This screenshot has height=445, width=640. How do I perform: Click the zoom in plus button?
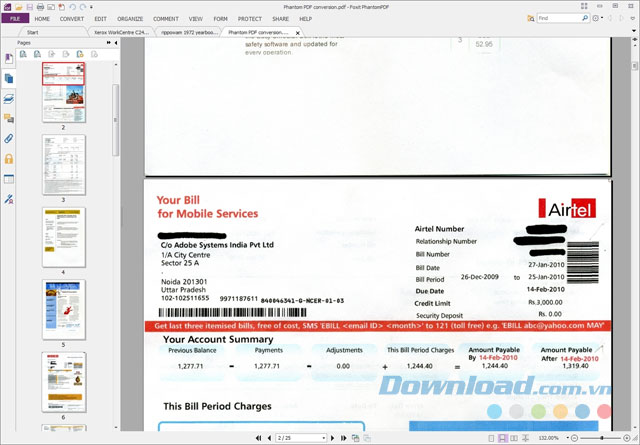[x=627, y=438]
